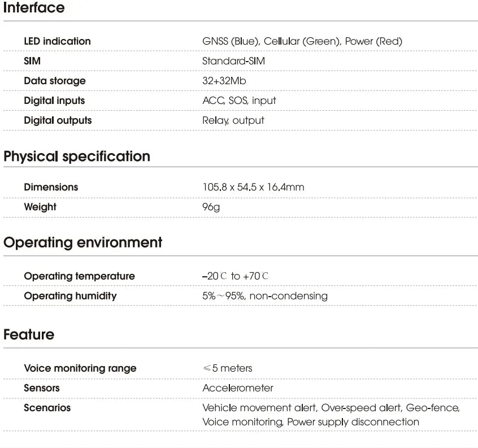
Task: Click the Operating temperature range value
Action: click(x=235, y=276)
